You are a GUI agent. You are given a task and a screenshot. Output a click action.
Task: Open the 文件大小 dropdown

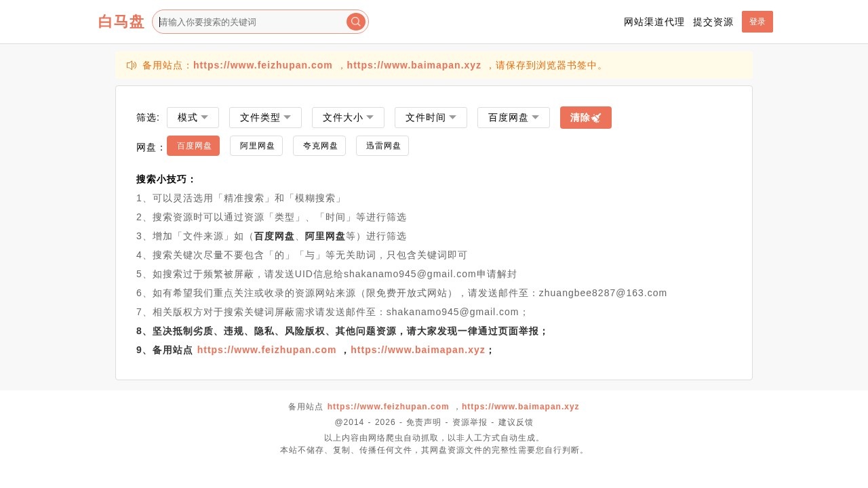(348, 117)
